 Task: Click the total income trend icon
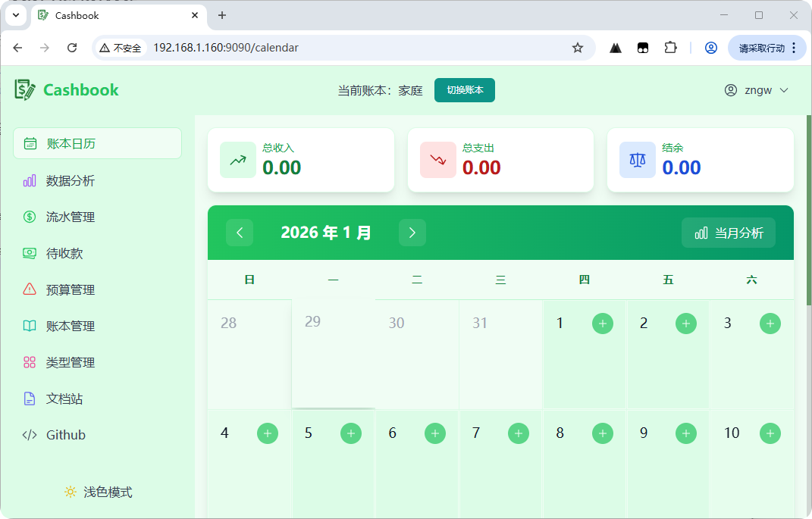238,160
